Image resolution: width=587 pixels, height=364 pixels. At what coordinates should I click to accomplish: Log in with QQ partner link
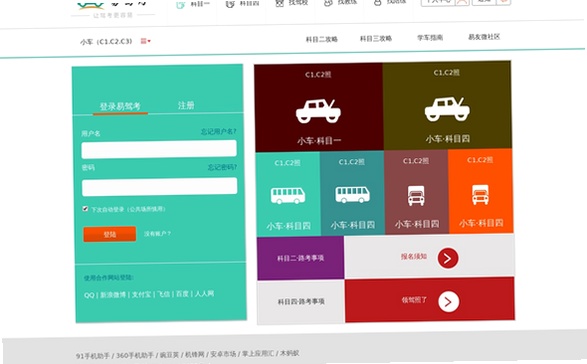tap(89, 295)
